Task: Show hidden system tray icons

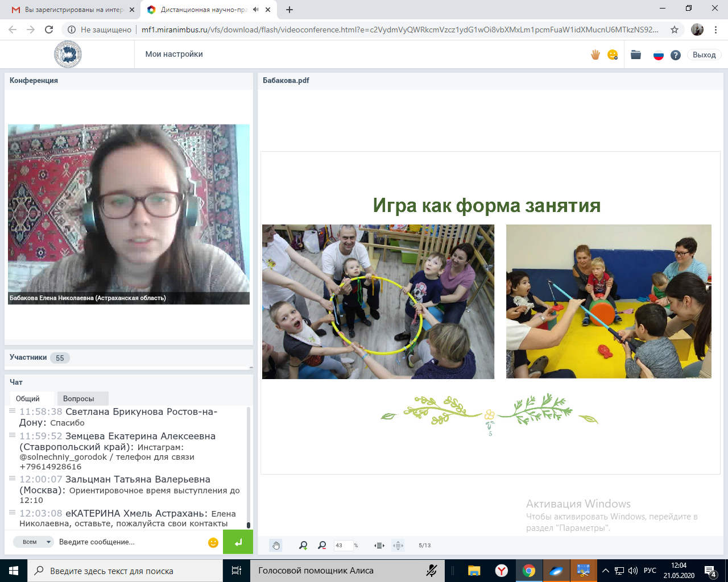Action: (606, 571)
